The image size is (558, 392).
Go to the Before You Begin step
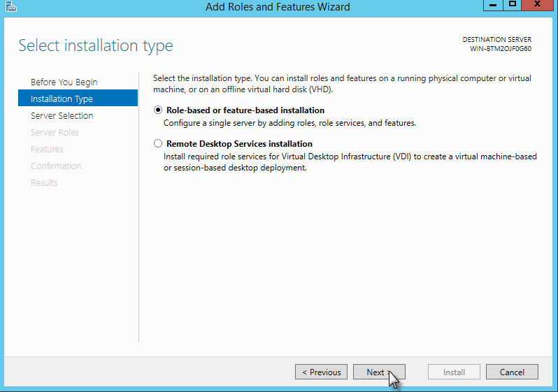pos(64,82)
